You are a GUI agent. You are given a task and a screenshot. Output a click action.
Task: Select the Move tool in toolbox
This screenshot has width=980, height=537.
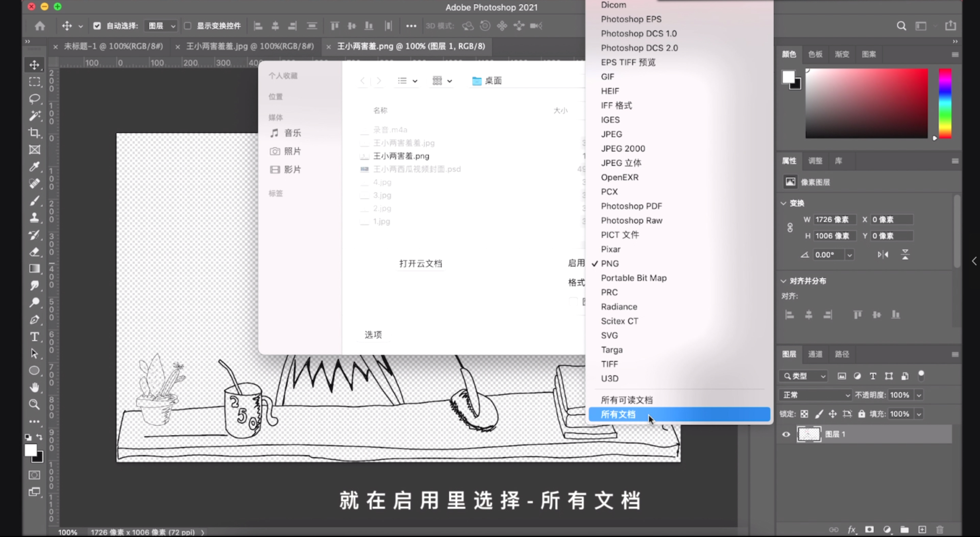click(35, 65)
